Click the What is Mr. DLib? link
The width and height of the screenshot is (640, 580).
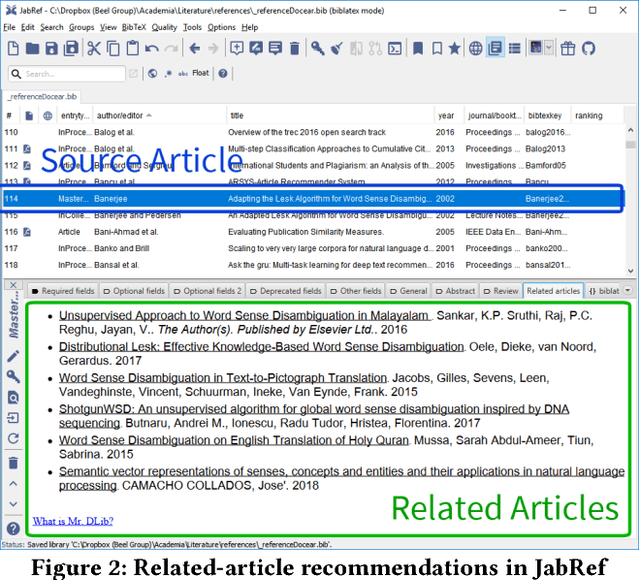click(x=73, y=521)
